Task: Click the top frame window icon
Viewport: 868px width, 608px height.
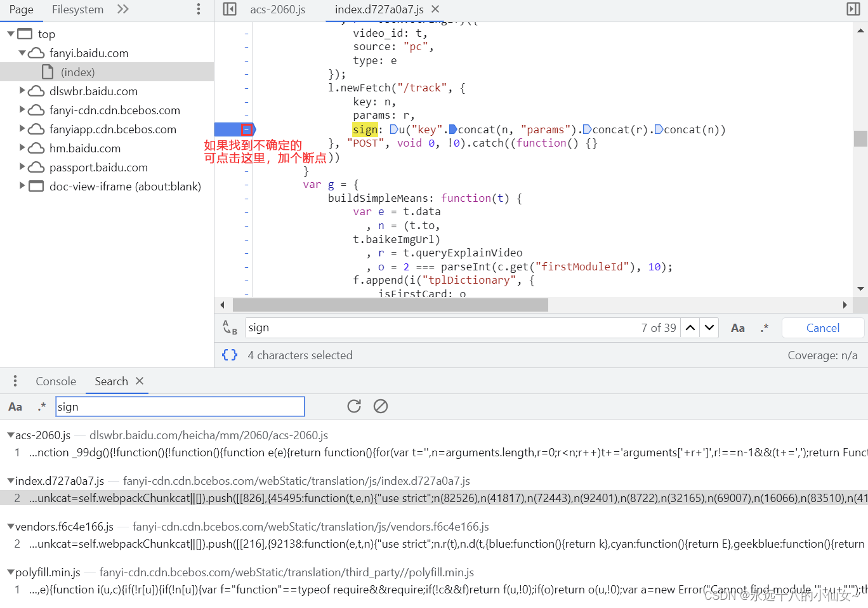Action: tap(25, 34)
